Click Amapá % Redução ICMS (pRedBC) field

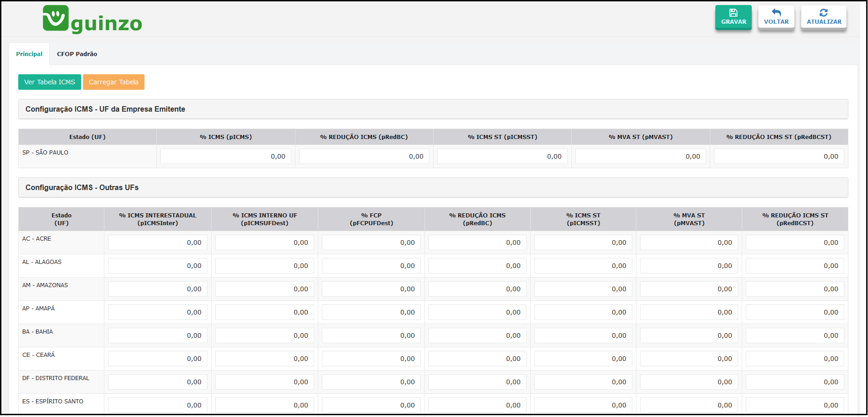[x=477, y=312]
